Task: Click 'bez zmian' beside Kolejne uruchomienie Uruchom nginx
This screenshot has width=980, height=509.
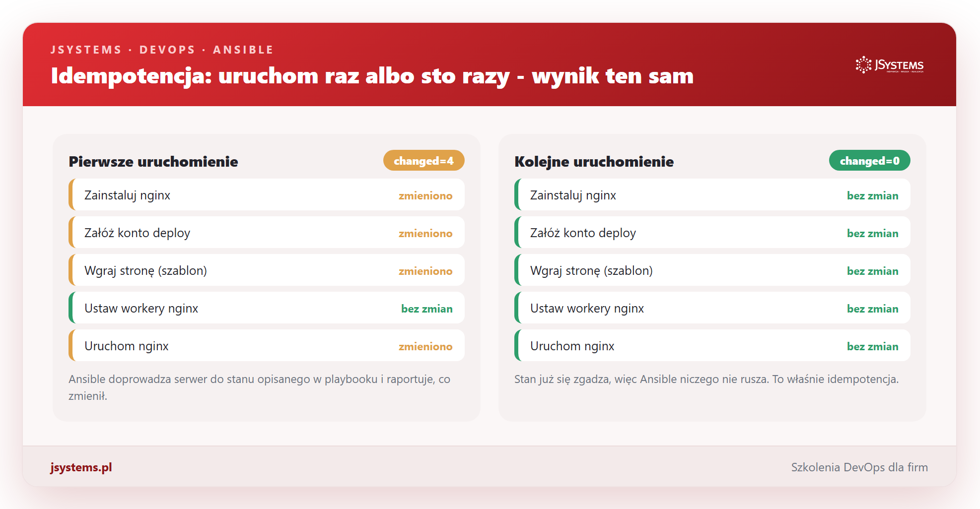Action: (873, 347)
